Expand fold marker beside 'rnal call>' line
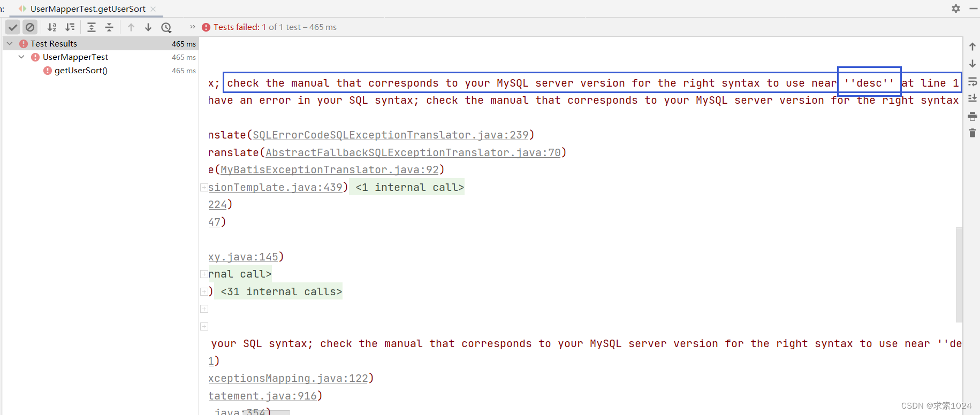 pos(204,274)
